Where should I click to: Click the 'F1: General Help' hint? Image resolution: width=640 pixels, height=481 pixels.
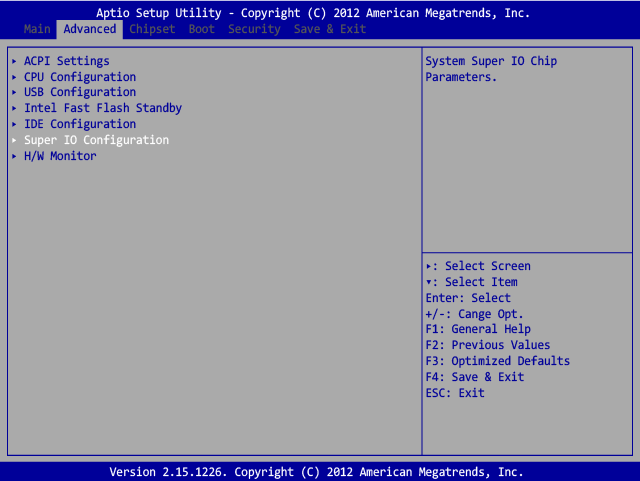478,329
